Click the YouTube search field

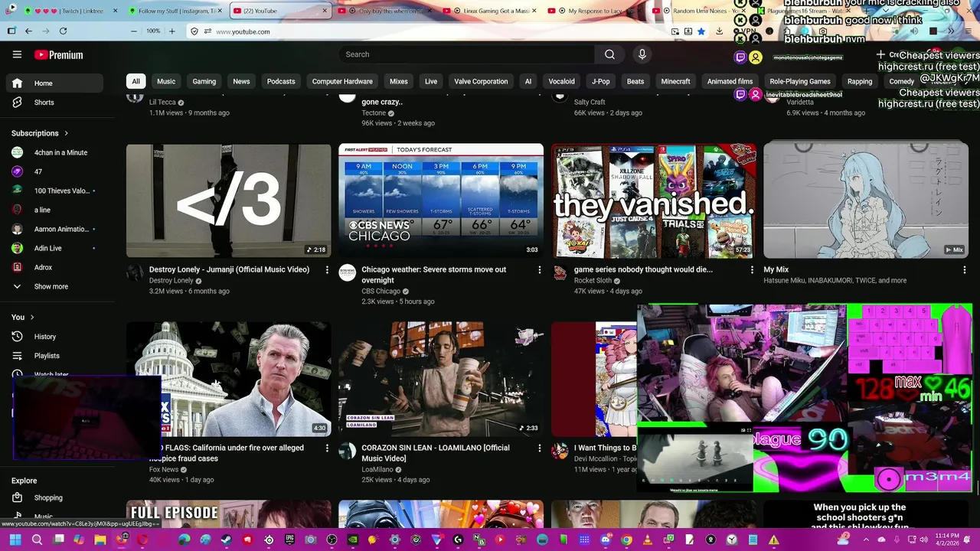tap(466, 54)
